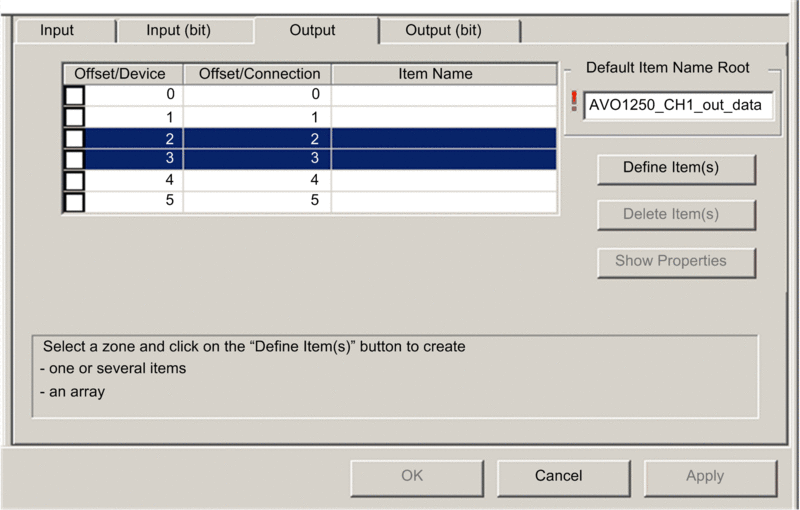Toggle the checkbox for offset row 1
The width and height of the screenshot is (800, 510).
[75, 117]
